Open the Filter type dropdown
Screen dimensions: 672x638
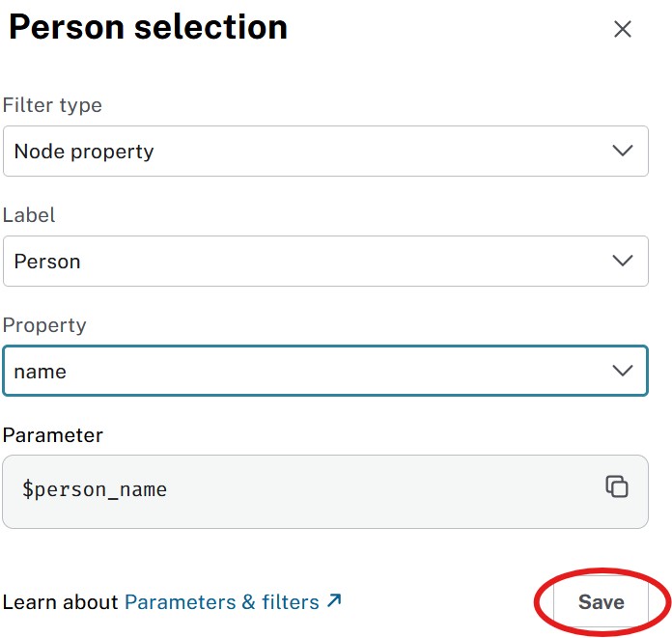(x=325, y=151)
